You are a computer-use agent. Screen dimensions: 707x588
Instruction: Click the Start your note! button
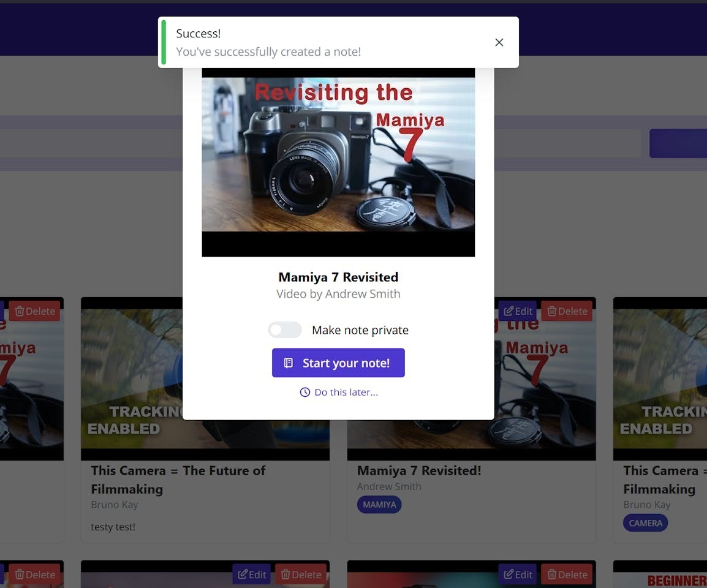coord(338,363)
